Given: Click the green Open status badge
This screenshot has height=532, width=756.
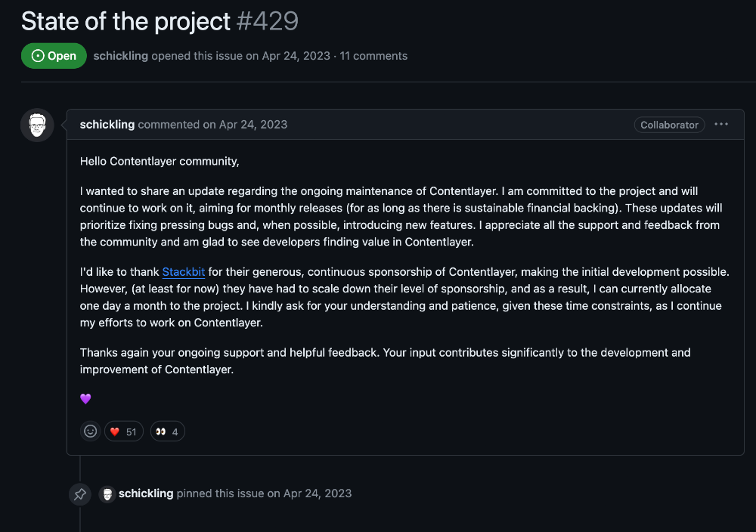Looking at the screenshot, I should click(54, 56).
